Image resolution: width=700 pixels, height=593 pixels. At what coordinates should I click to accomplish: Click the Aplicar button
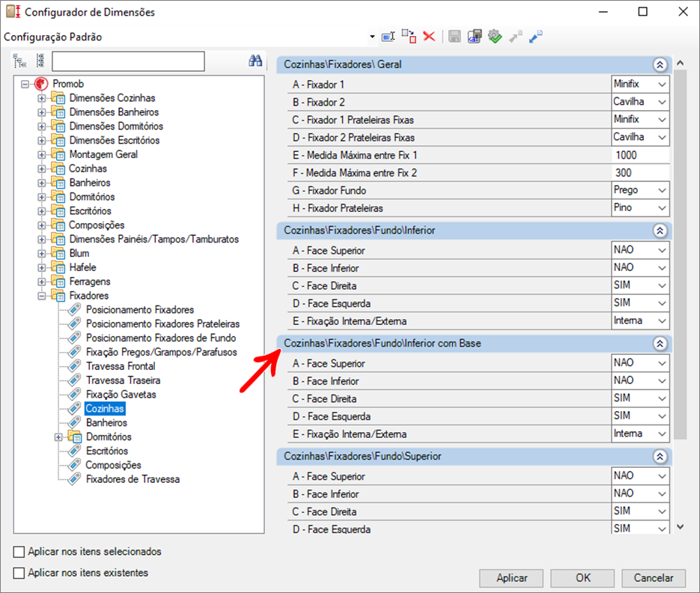[511, 578]
